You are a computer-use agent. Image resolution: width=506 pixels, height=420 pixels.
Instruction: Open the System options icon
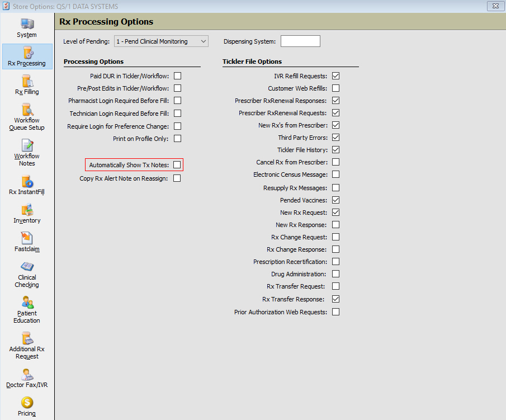tap(27, 25)
